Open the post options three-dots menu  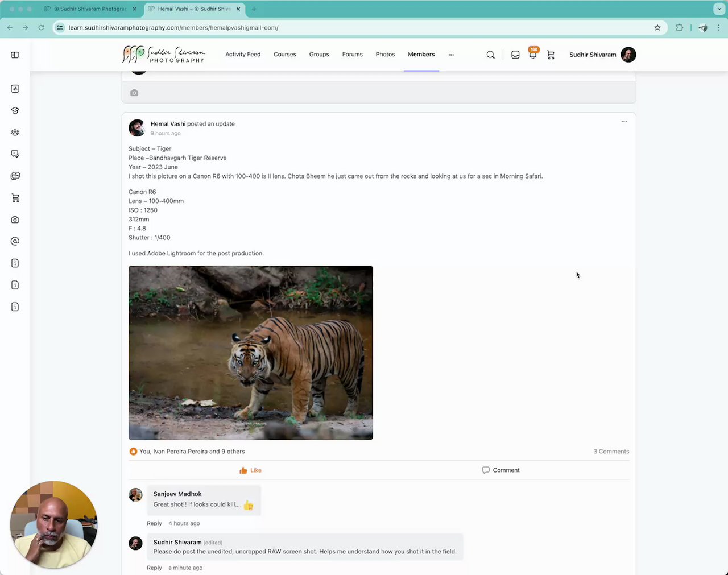coord(624,122)
